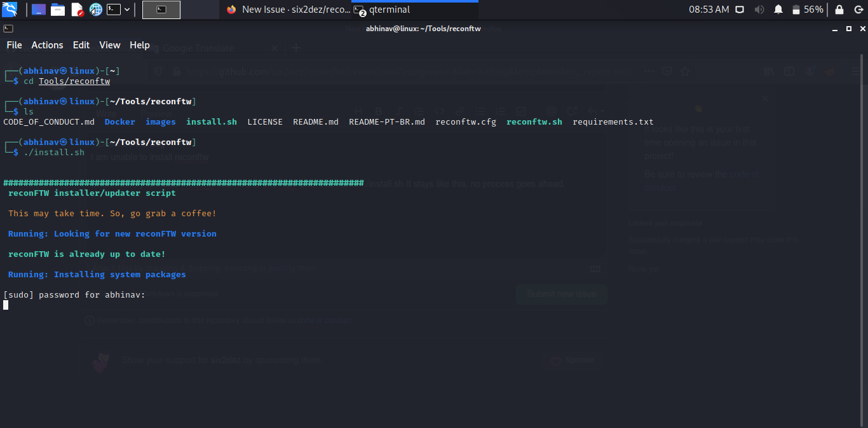Open the web browser globe launcher
The height and width of the screenshot is (428, 868).
[95, 10]
